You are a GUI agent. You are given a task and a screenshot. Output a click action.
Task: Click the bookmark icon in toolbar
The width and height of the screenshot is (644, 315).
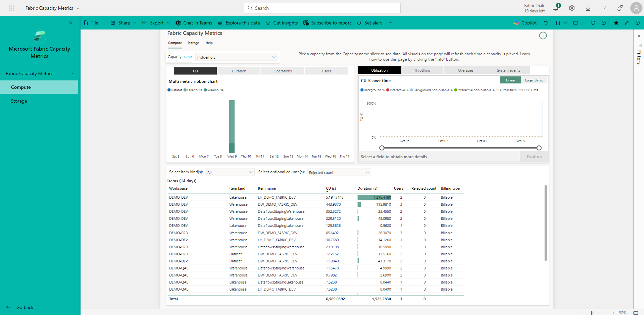(558, 23)
